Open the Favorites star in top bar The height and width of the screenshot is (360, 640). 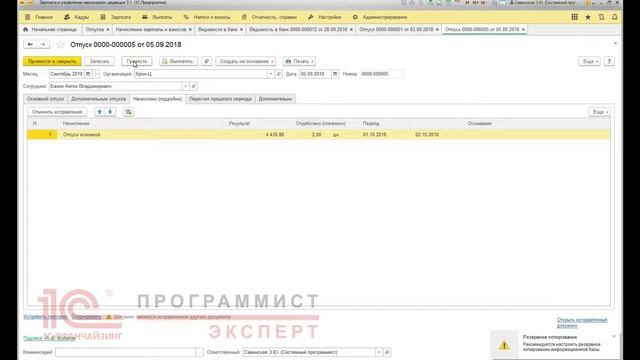pyautogui.click(x=588, y=17)
